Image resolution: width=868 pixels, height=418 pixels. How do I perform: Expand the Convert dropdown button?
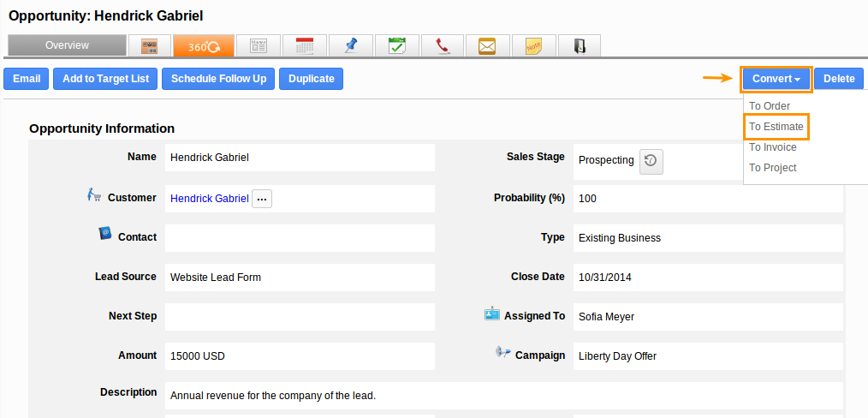click(776, 79)
